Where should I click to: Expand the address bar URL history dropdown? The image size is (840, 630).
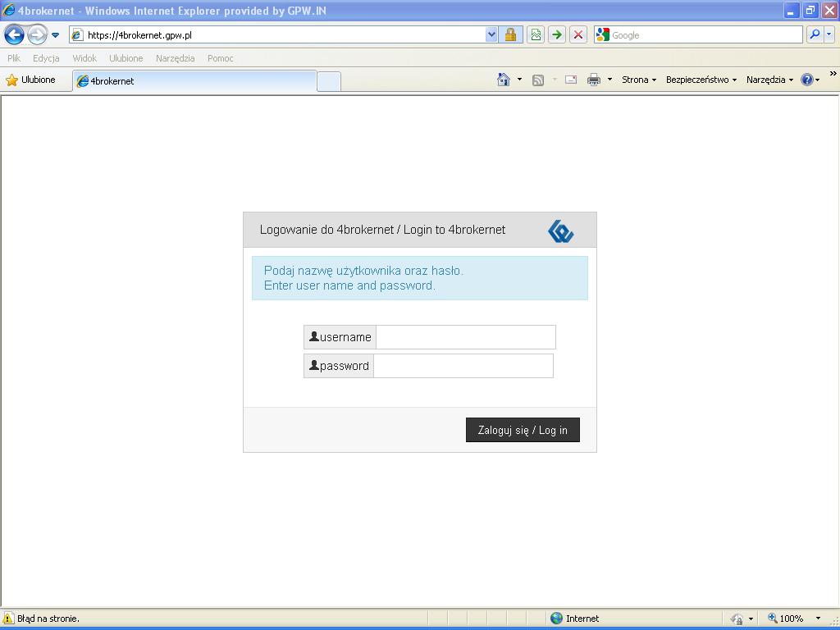point(491,35)
